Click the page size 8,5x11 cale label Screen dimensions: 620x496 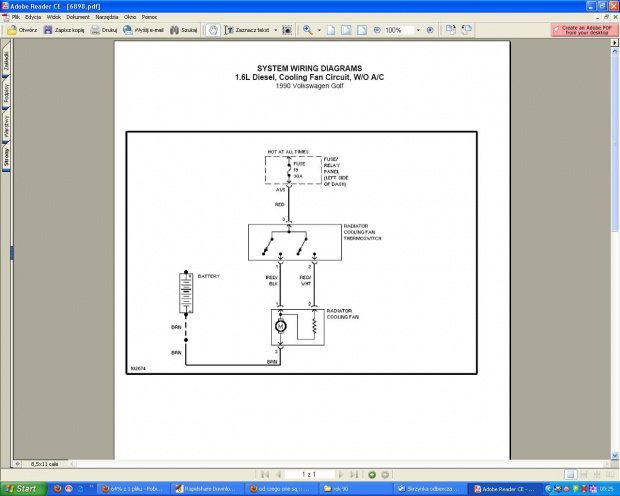tap(44, 464)
